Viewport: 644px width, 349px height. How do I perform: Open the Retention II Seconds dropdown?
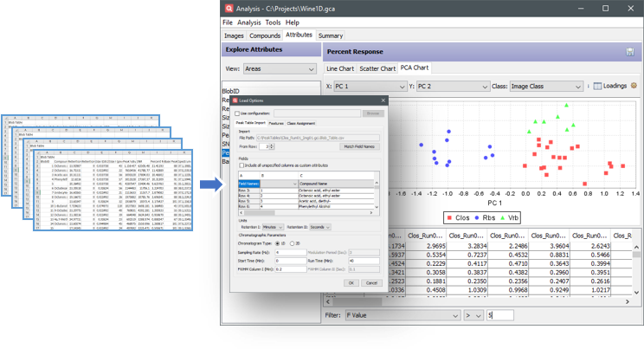[x=320, y=227]
